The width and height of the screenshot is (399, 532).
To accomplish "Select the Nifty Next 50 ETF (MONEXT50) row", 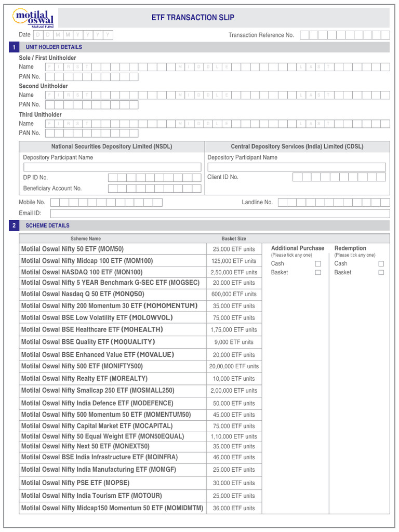I will click(140, 447).
